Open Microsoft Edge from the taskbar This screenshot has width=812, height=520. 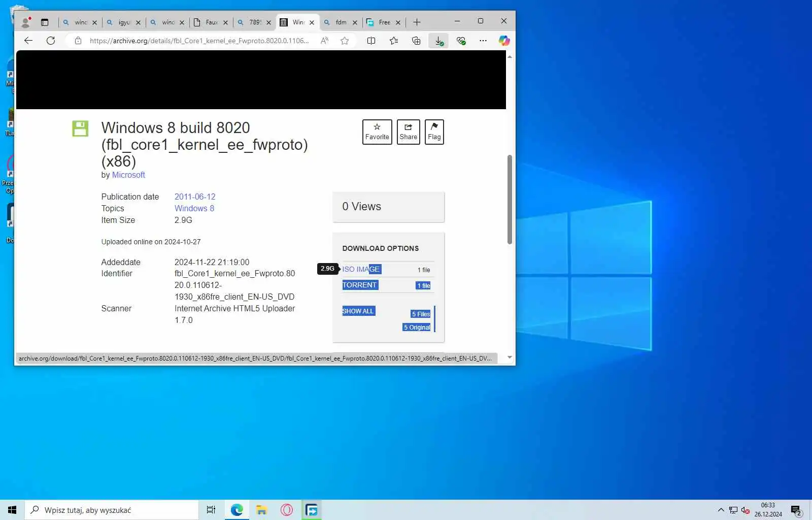(x=236, y=510)
